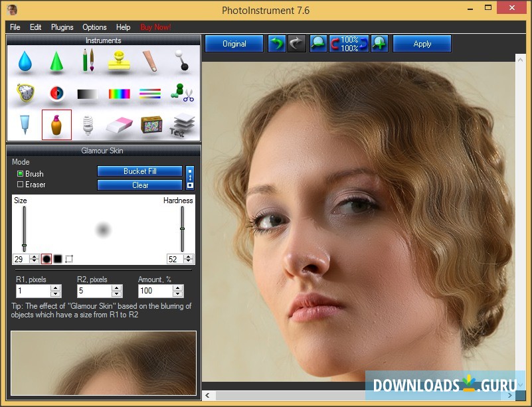Select the pencil and brush tool
This screenshot has height=407, width=532.
pos(88,60)
